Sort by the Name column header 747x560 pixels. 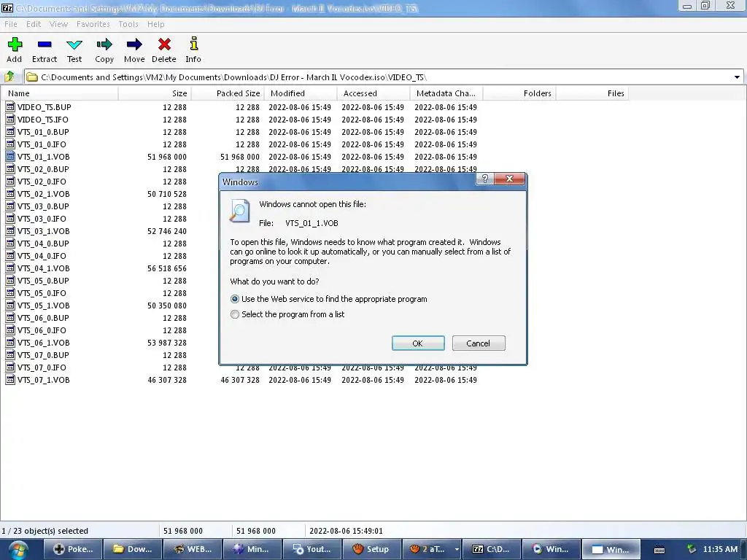[60, 93]
